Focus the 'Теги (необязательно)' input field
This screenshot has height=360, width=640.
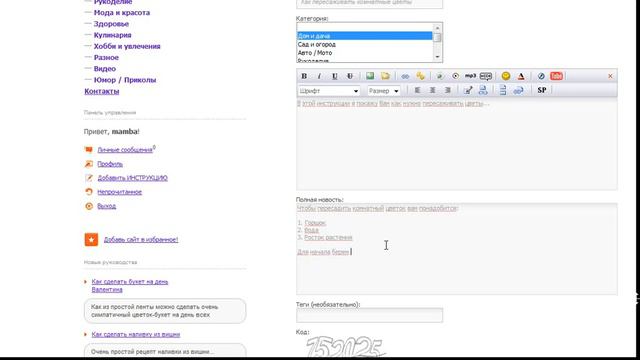369,316
